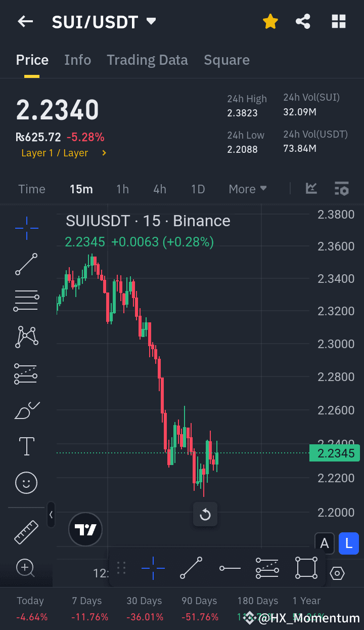
Task: Activate the zoom-in magnifier tool
Action: click(26, 568)
